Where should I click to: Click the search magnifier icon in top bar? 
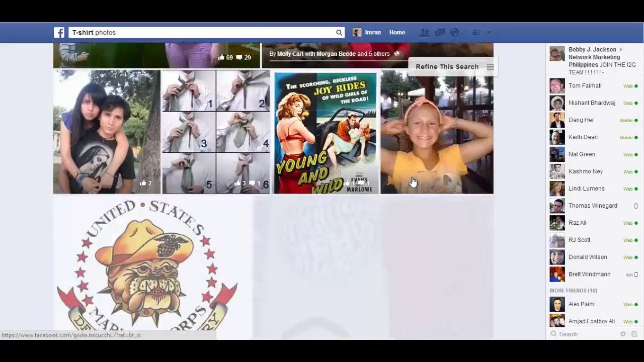339,33
